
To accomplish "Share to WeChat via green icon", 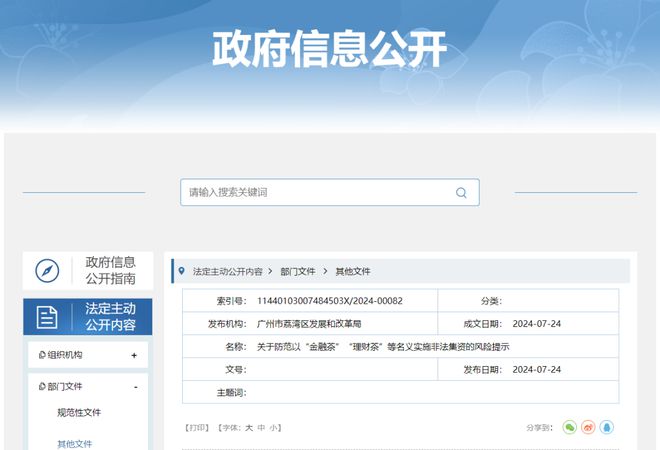I will (x=570, y=427).
